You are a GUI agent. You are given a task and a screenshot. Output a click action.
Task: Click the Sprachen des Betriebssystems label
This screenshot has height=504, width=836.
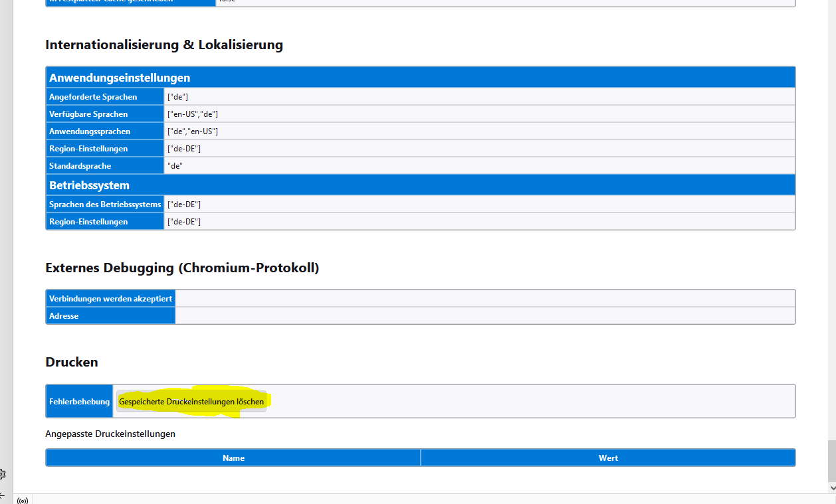coord(105,204)
